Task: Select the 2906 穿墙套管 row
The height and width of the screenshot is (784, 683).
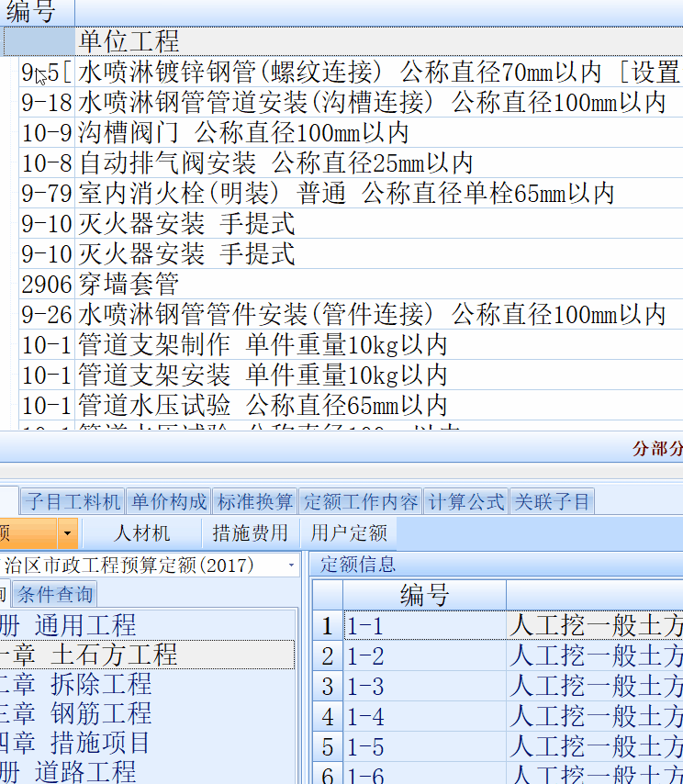Action: click(351, 284)
